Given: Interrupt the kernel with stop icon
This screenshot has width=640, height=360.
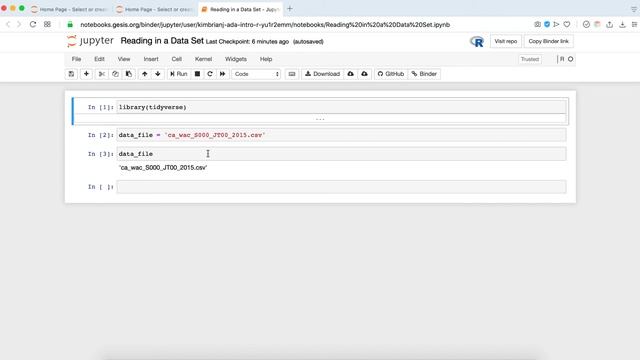Looking at the screenshot, I should click(197, 74).
